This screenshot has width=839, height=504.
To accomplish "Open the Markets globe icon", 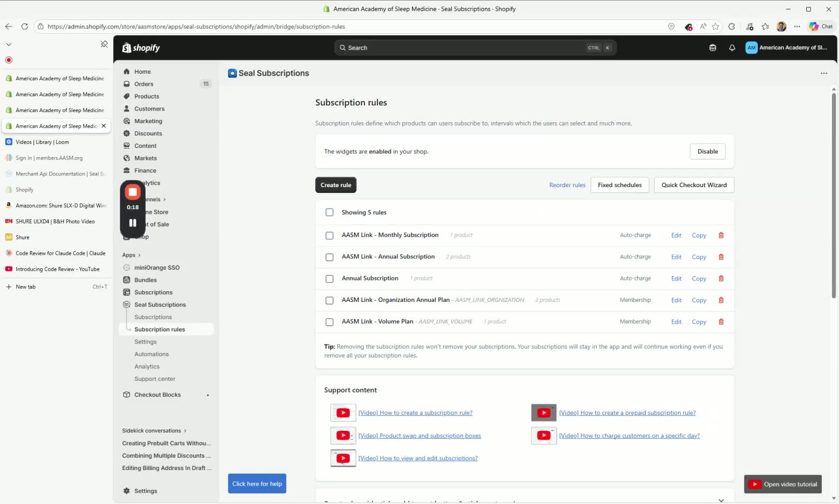I will click(126, 158).
